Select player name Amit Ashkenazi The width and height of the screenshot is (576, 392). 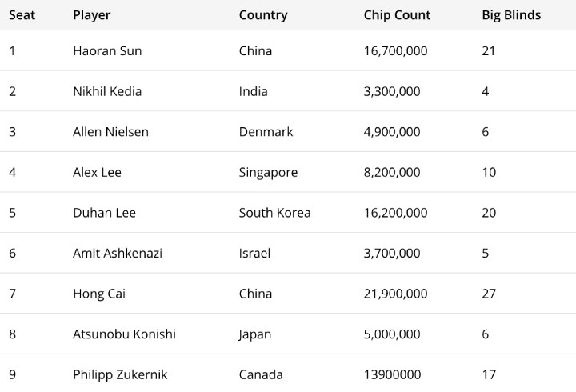(x=118, y=253)
